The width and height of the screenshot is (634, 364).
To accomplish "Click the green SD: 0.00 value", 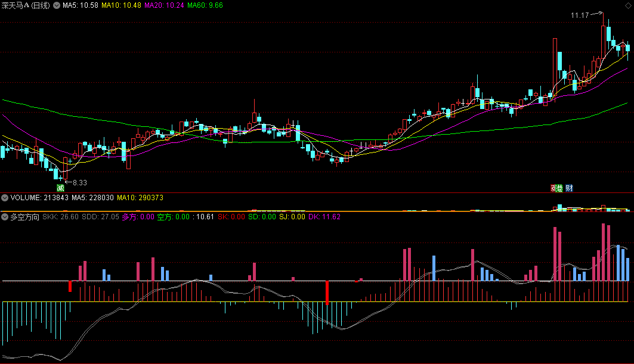I will (x=262, y=217).
